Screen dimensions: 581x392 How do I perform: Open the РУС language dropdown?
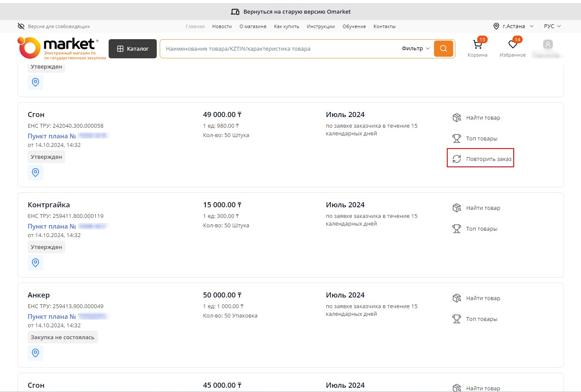click(x=552, y=26)
